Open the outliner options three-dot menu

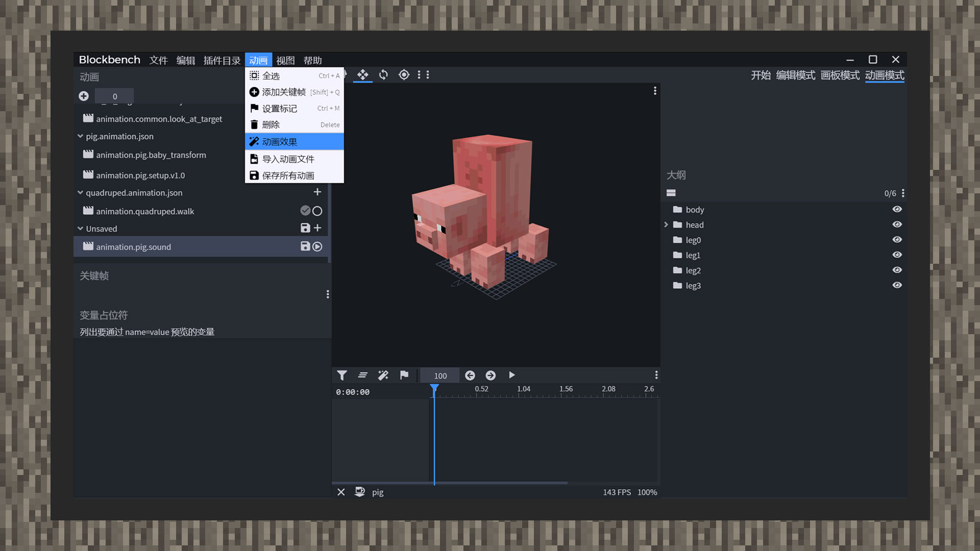903,193
